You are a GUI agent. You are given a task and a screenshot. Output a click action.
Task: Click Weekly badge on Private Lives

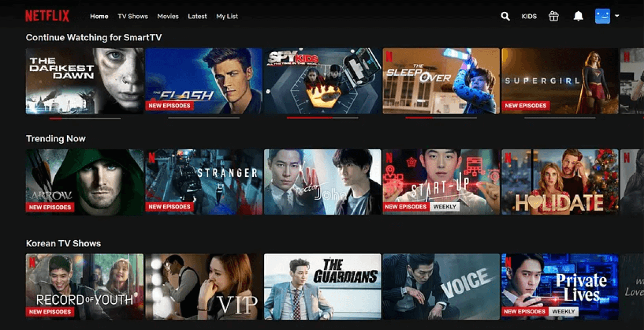point(564,312)
